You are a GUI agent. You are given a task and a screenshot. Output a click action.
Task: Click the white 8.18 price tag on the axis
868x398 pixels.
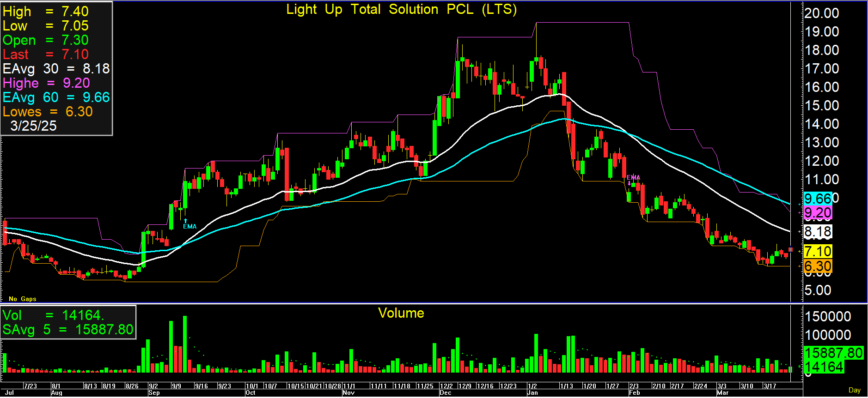click(x=818, y=232)
